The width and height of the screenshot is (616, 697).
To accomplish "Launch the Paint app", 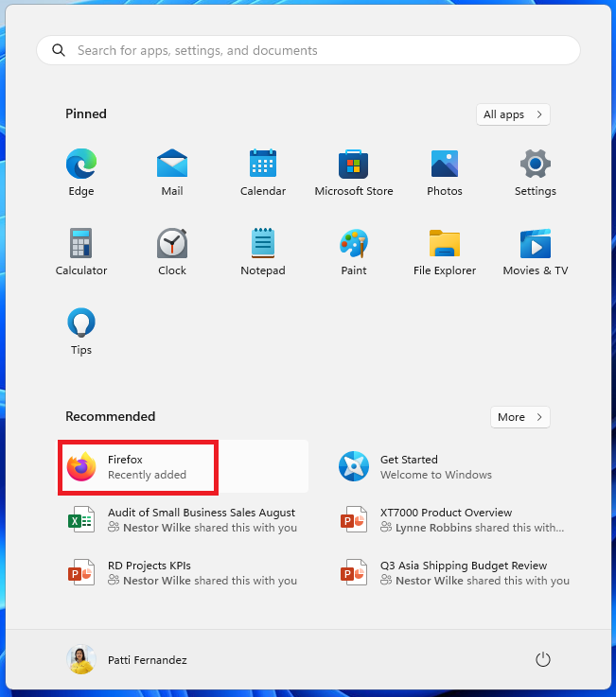I will click(354, 253).
